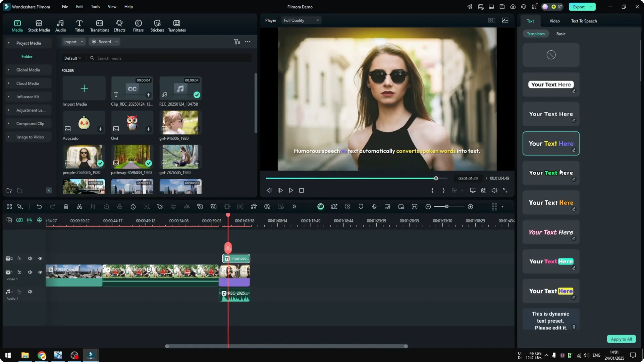Click the voiceover microphone icon
The image size is (644, 362).
coord(374,207)
